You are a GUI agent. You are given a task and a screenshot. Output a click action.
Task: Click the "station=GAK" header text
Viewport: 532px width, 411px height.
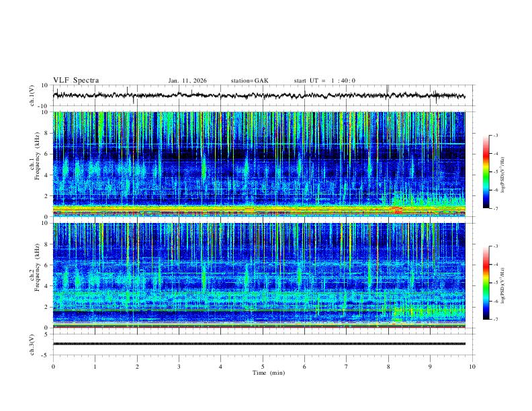pos(249,81)
